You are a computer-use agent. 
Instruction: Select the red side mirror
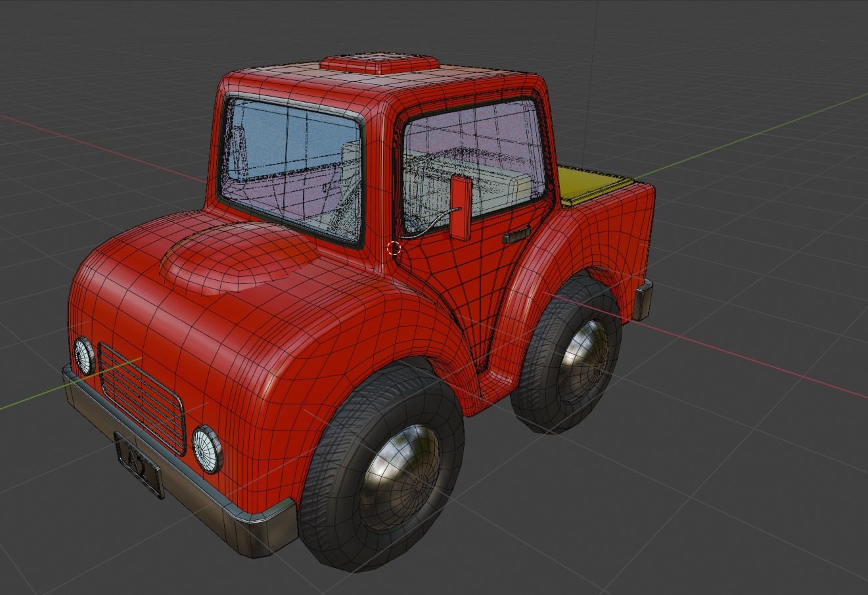pos(461,207)
